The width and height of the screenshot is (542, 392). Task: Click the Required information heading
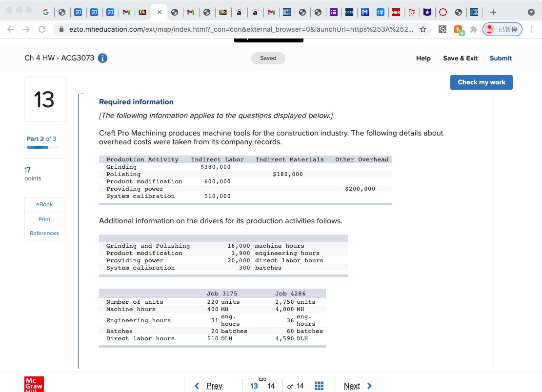(x=136, y=102)
